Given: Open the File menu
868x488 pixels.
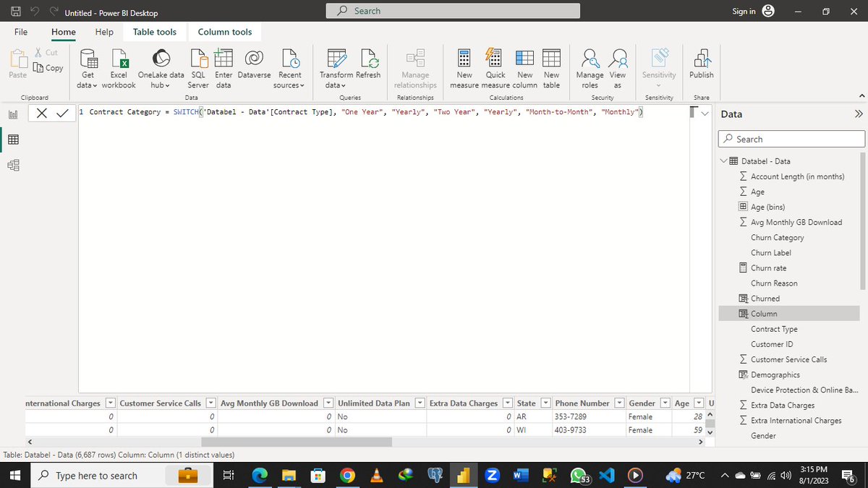Looking at the screenshot, I should tap(21, 32).
